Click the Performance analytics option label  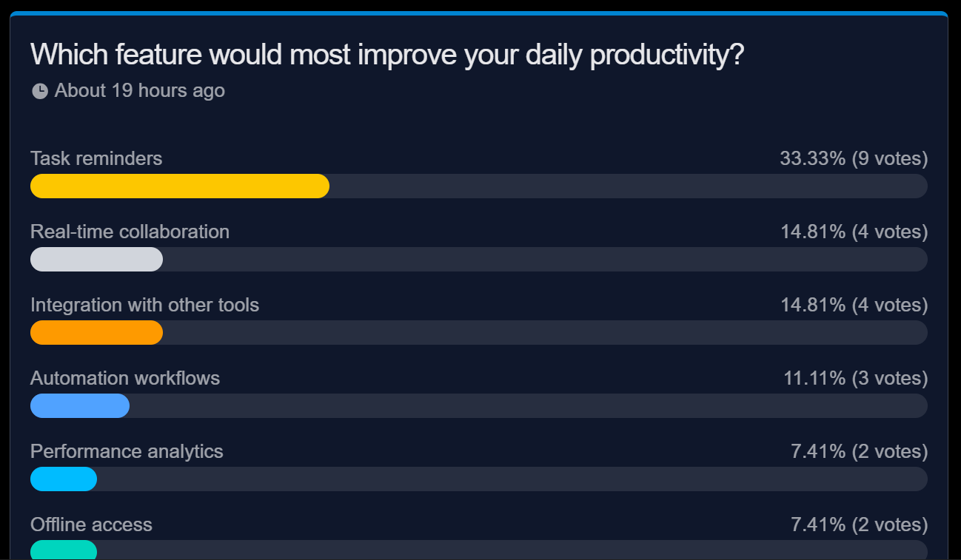click(x=127, y=451)
